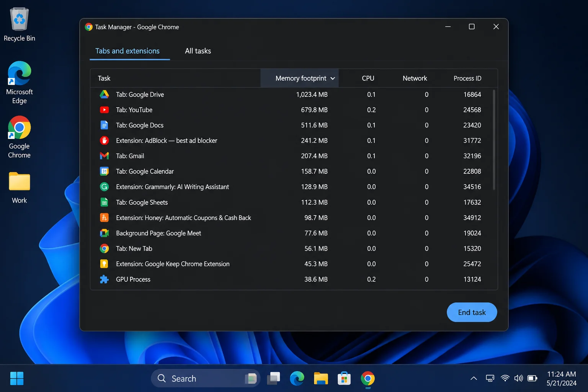Click the New Tab Chrome icon
The height and width of the screenshot is (392, 588).
(104, 248)
